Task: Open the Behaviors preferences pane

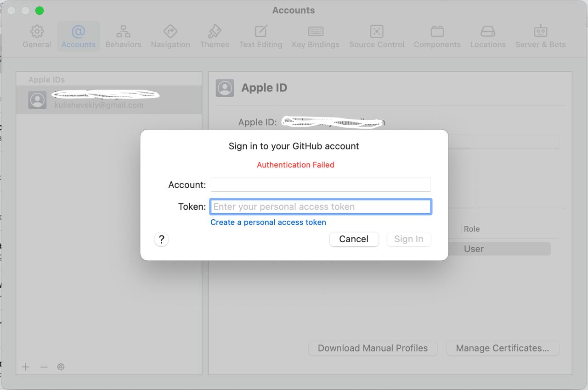Action: click(123, 36)
